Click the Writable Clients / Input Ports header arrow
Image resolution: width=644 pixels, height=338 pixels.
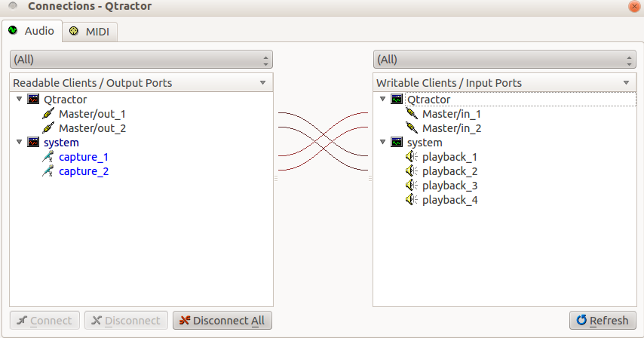pos(627,83)
